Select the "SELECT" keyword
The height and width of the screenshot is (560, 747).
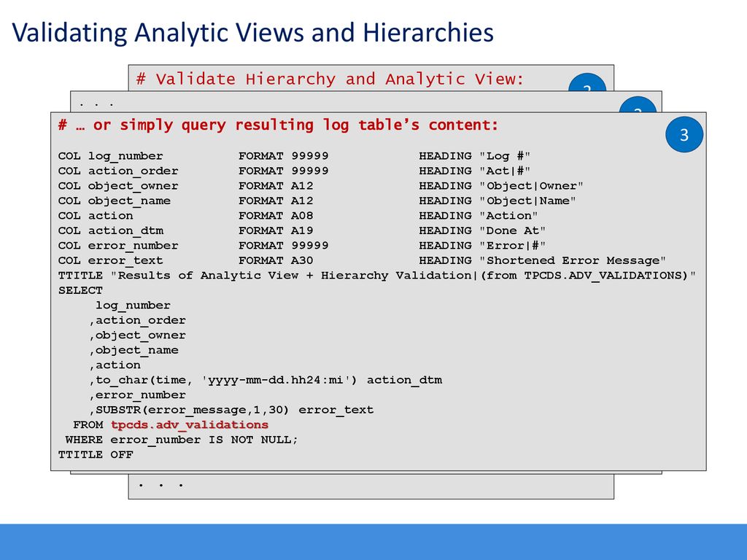pyautogui.click(x=80, y=290)
